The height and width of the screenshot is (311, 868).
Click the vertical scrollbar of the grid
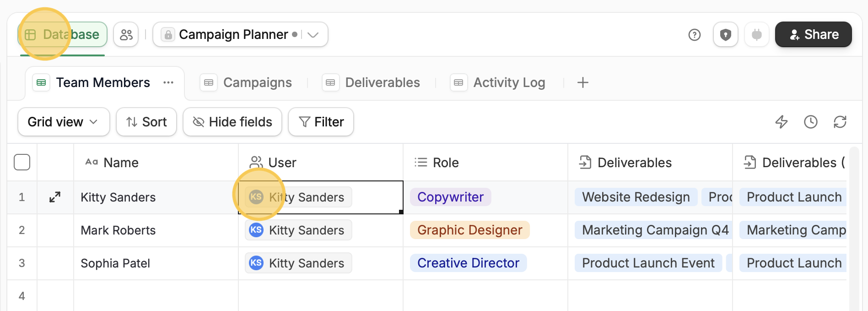(x=854, y=229)
